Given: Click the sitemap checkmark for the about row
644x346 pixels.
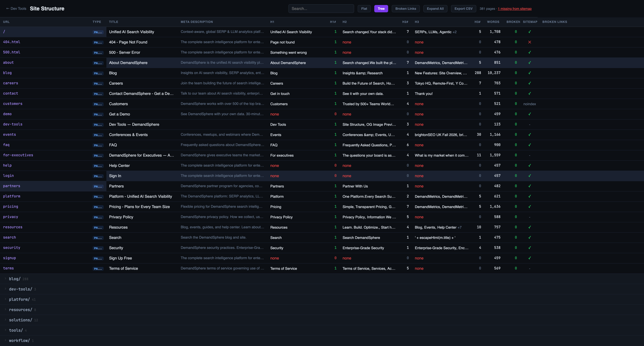Looking at the screenshot, I should (529, 63).
